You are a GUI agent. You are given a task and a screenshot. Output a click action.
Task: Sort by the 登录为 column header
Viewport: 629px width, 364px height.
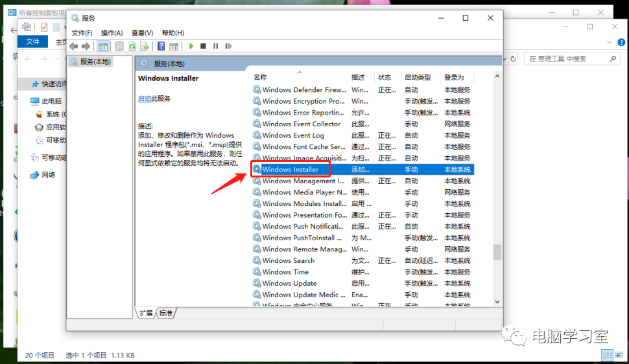tap(454, 77)
